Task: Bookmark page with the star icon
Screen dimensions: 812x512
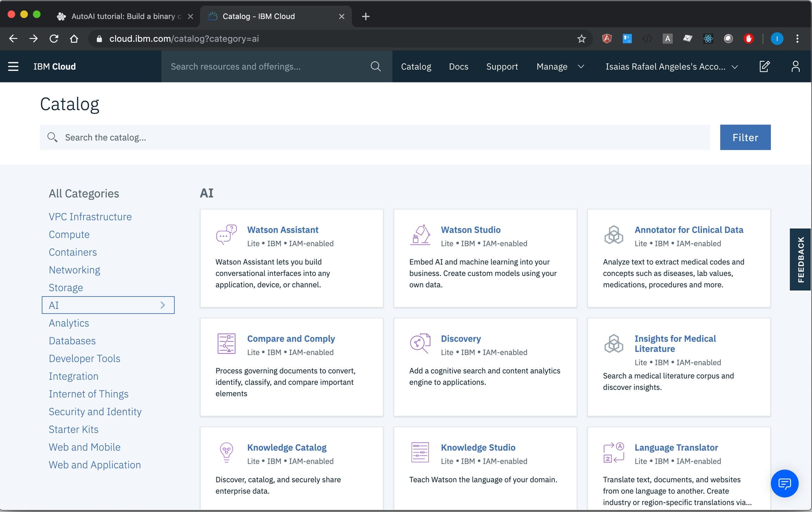Action: [x=582, y=38]
